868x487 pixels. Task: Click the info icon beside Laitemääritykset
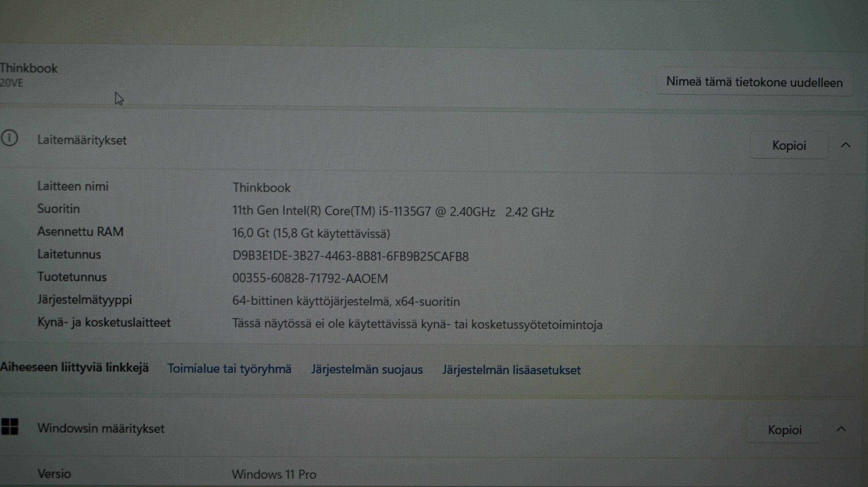point(9,138)
